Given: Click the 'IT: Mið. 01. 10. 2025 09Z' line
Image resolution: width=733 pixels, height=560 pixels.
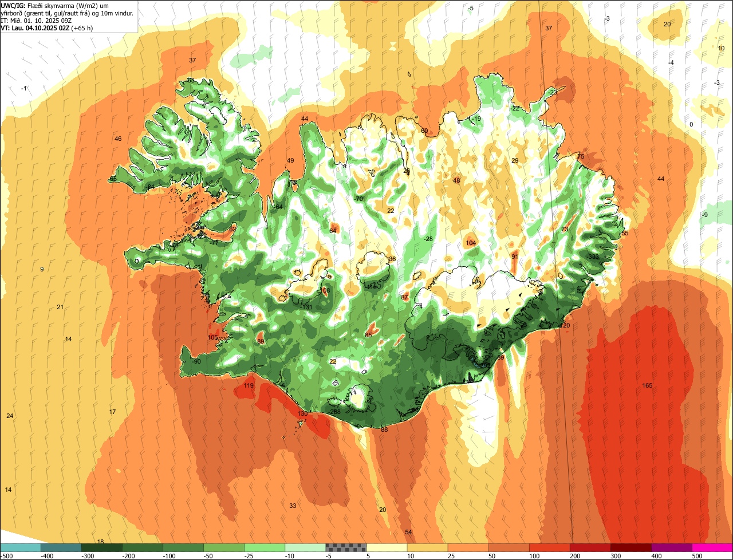Looking at the screenshot, I should pos(37,20).
